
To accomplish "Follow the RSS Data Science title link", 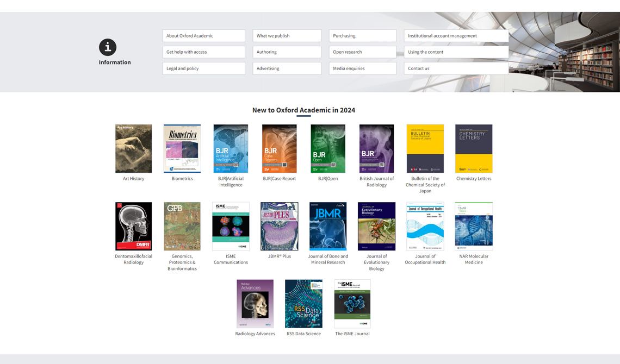I will click(x=303, y=334).
